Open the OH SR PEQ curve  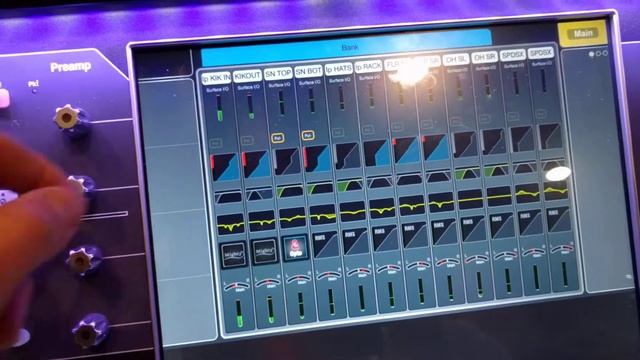[499, 196]
